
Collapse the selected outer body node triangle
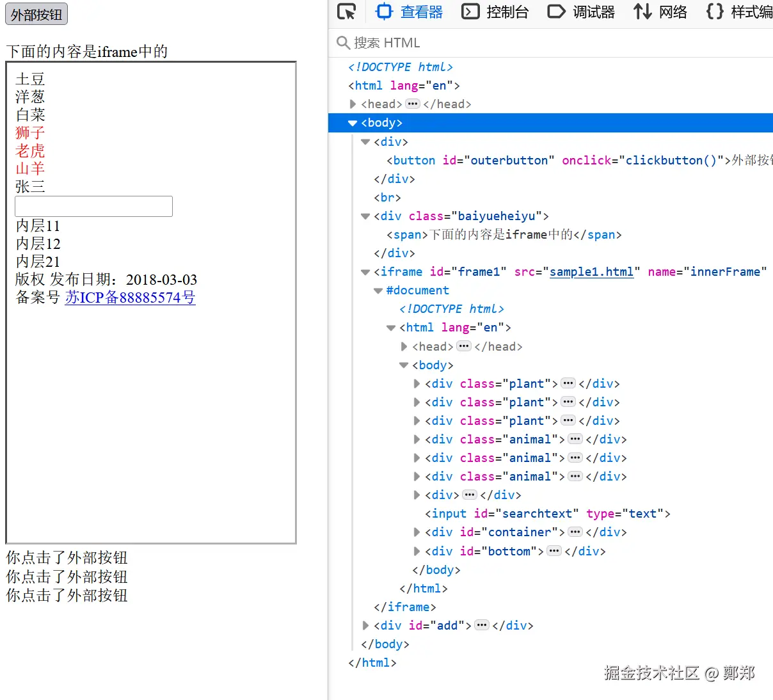353,123
